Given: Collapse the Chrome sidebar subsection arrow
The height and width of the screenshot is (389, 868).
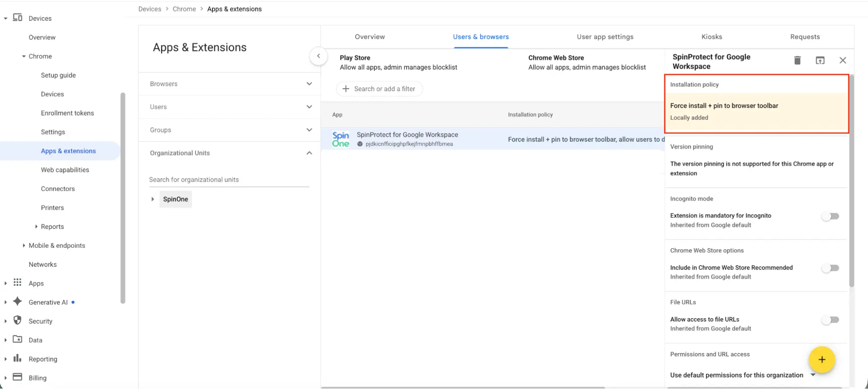Looking at the screenshot, I should pyautogui.click(x=24, y=57).
